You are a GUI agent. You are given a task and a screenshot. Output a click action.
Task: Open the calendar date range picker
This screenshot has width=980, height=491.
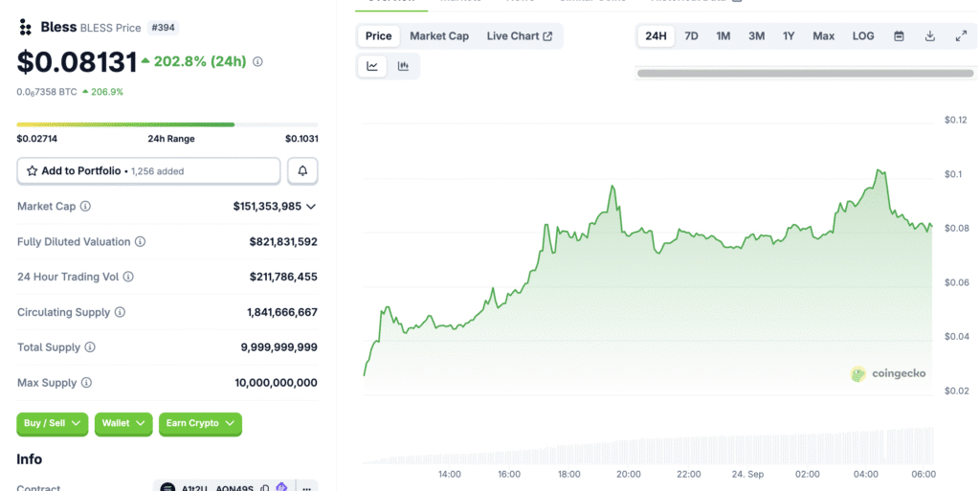pos(899,36)
